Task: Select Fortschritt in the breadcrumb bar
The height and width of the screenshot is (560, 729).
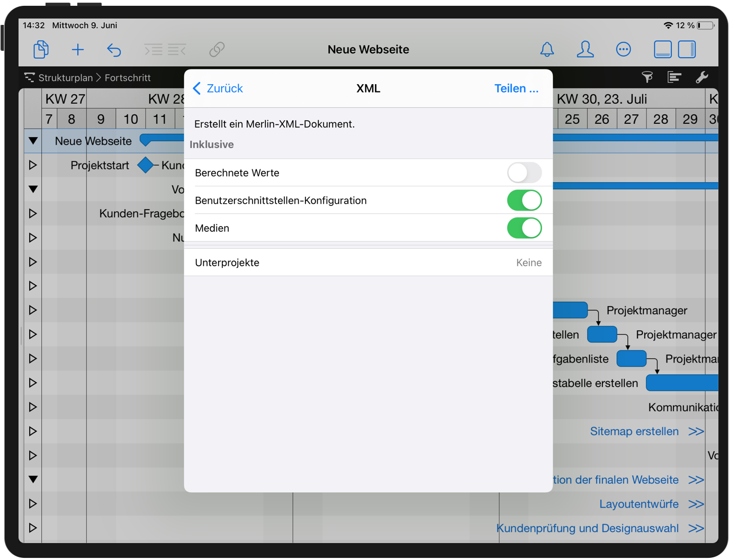Action: point(128,77)
